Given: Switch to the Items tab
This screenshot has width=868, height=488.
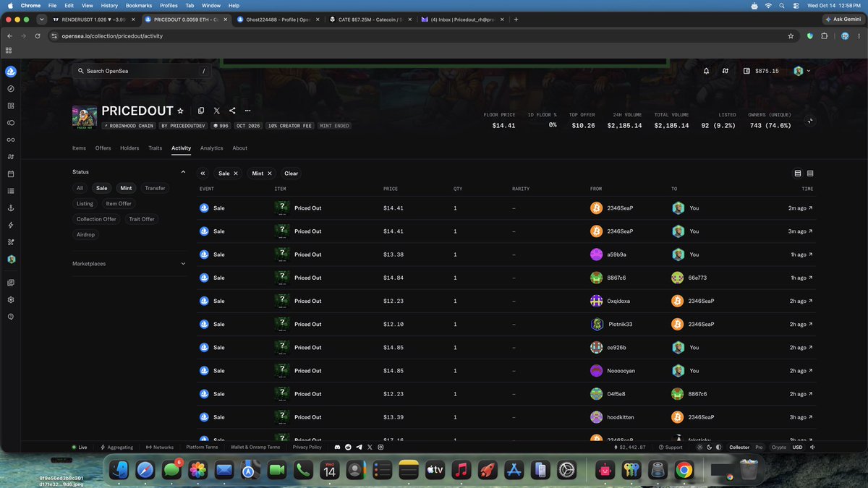Looking at the screenshot, I should 79,148.
